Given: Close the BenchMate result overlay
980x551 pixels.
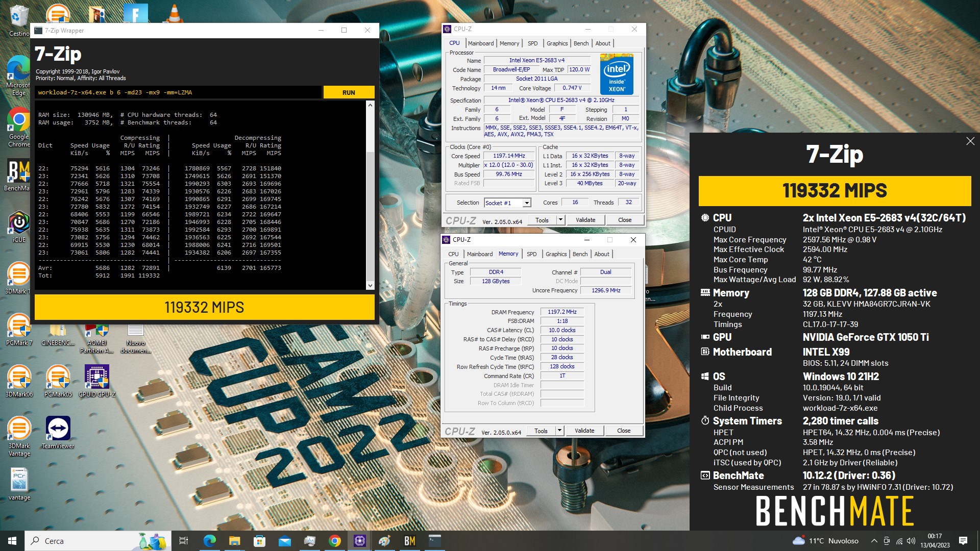Looking at the screenshot, I should click(970, 141).
